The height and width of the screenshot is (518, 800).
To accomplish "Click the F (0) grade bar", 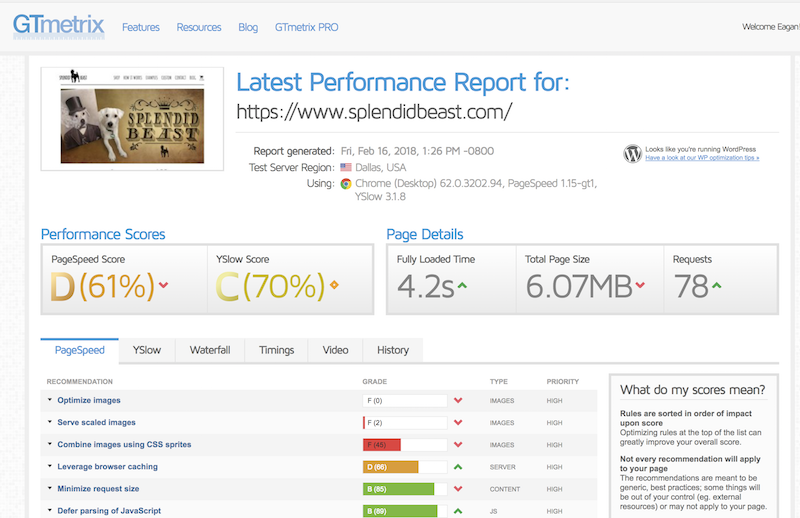I will pyautogui.click(x=405, y=401).
